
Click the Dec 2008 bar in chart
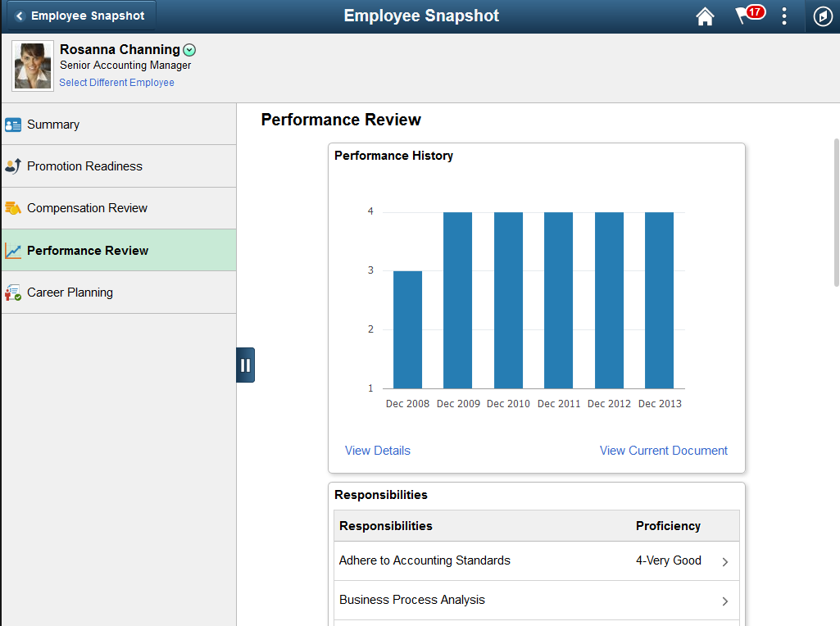pos(407,330)
